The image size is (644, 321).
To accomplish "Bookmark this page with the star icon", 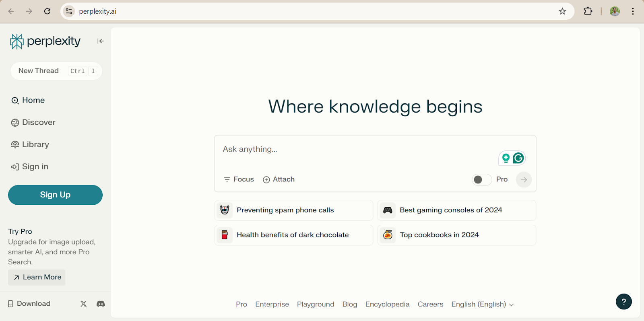I will (x=562, y=11).
